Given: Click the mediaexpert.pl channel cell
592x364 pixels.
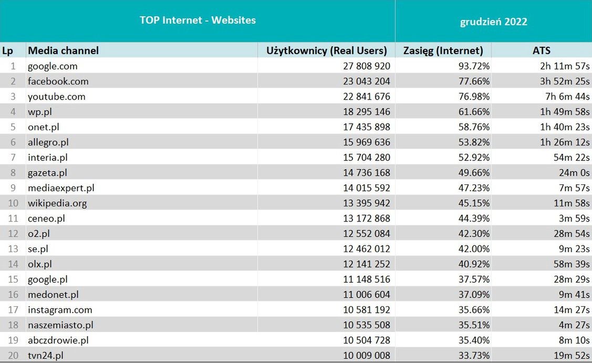Looking at the screenshot, I should pyautogui.click(x=61, y=188).
